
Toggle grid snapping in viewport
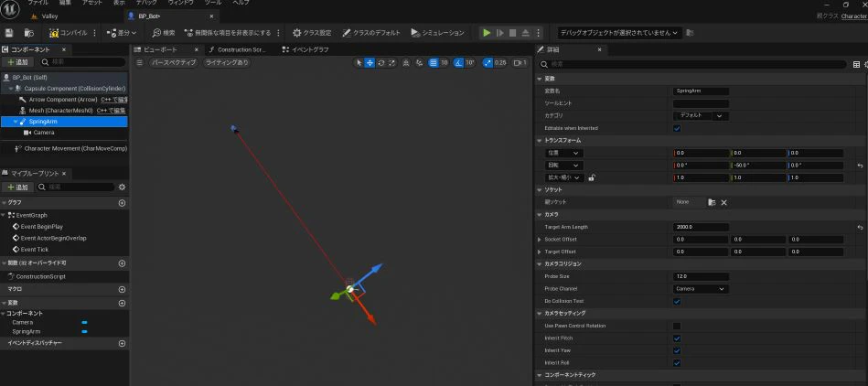point(434,62)
